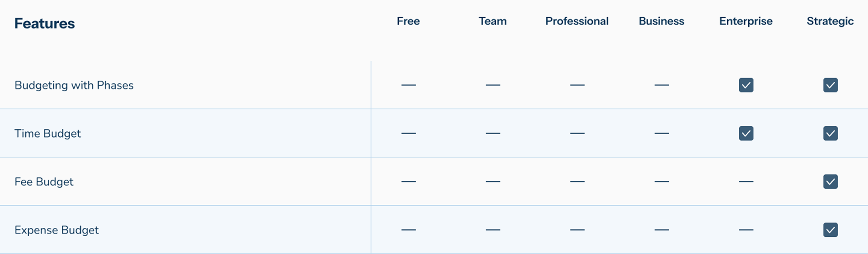The height and width of the screenshot is (254, 868).
Task: Click Free dash icon in Budgeting with Phases row
Action: tap(409, 85)
